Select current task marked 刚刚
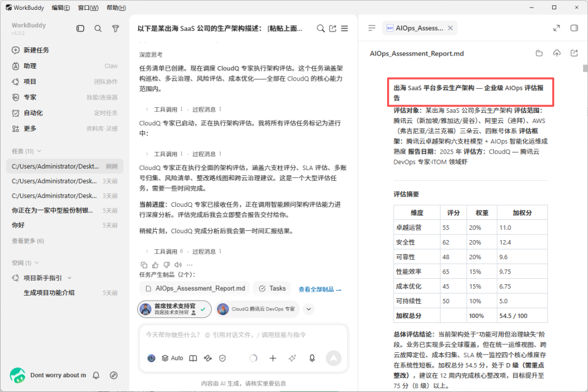This screenshot has width=588, height=392. point(64,166)
